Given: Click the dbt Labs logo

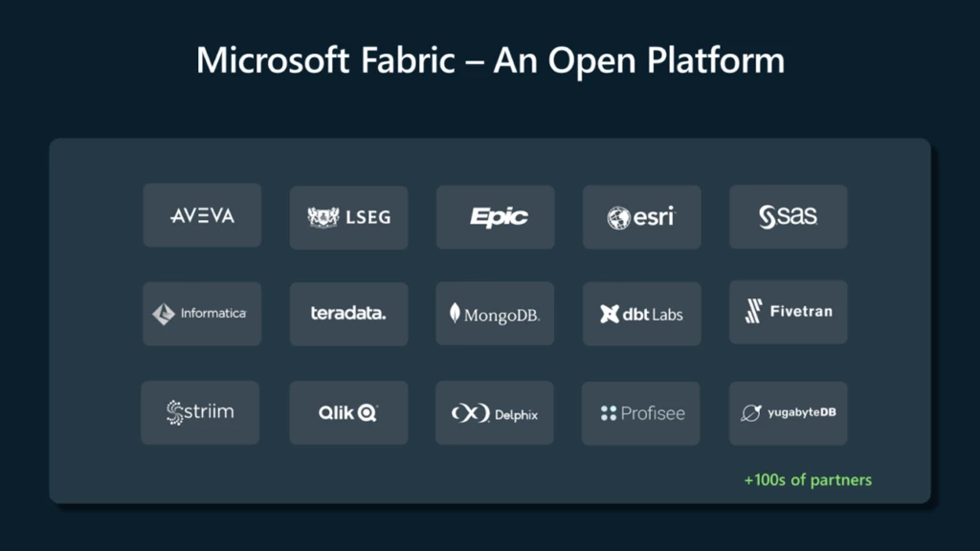Looking at the screenshot, I should pyautogui.click(x=641, y=314).
